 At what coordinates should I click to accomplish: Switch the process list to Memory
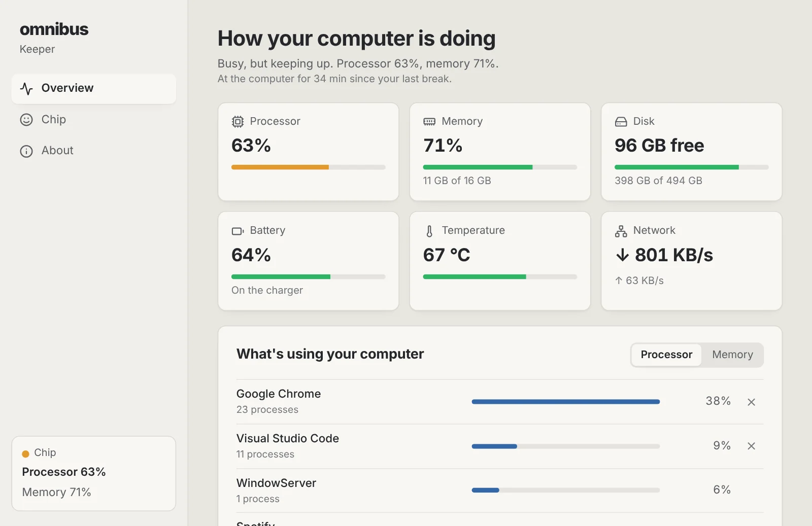(732, 355)
